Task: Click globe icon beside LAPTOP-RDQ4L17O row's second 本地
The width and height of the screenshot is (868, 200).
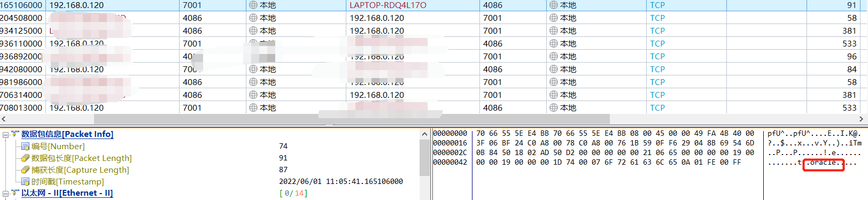Action: [x=554, y=5]
